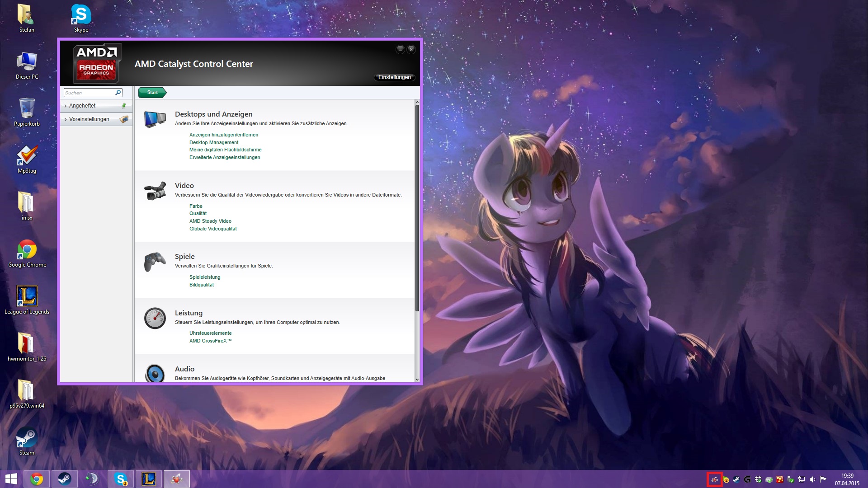Image resolution: width=868 pixels, height=488 pixels.
Task: Switch to Steam in the taskbar
Action: point(65,479)
